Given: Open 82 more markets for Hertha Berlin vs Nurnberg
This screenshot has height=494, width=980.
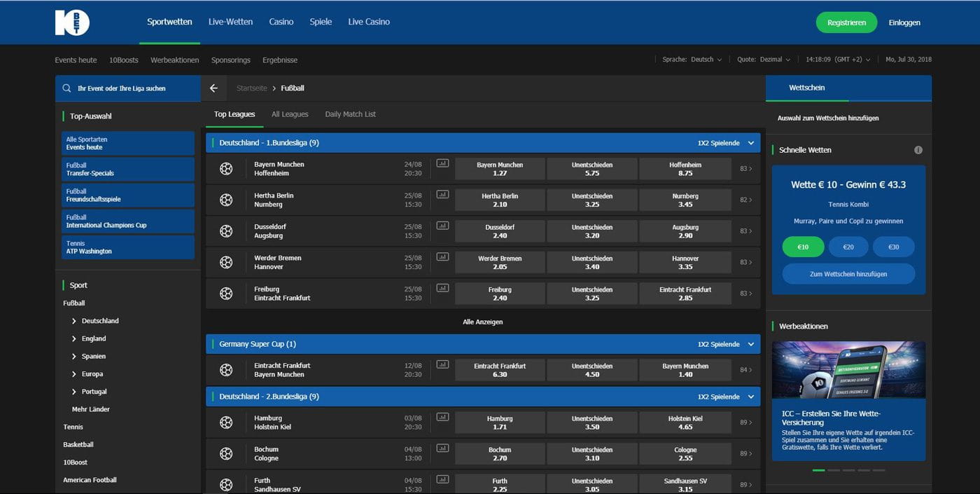Looking at the screenshot, I should point(746,200).
